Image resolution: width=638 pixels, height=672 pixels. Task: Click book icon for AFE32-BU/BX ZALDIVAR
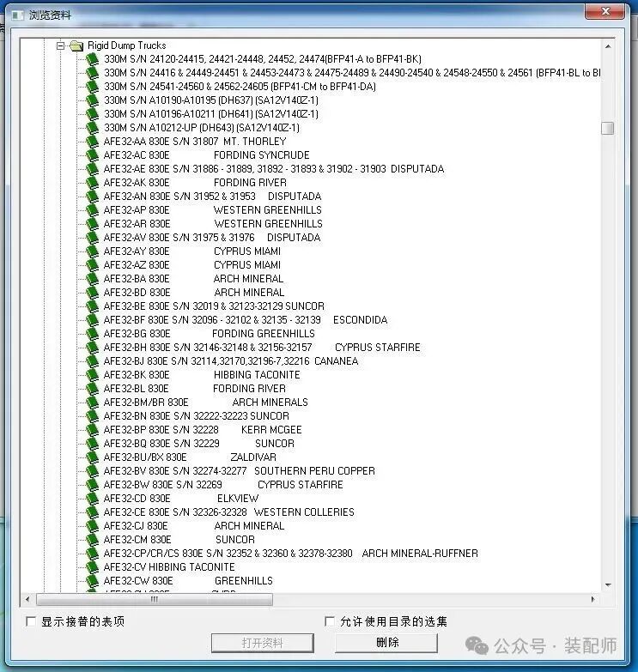(x=92, y=457)
